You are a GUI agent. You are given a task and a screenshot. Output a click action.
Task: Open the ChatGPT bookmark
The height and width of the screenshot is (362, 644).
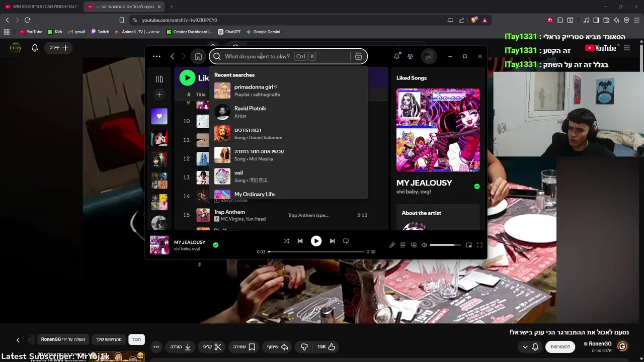(x=229, y=32)
